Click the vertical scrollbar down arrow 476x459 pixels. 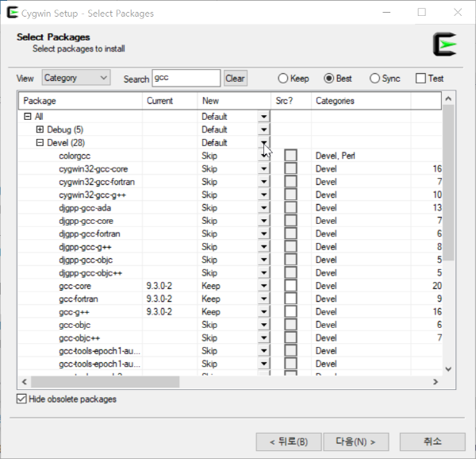[x=448, y=369]
